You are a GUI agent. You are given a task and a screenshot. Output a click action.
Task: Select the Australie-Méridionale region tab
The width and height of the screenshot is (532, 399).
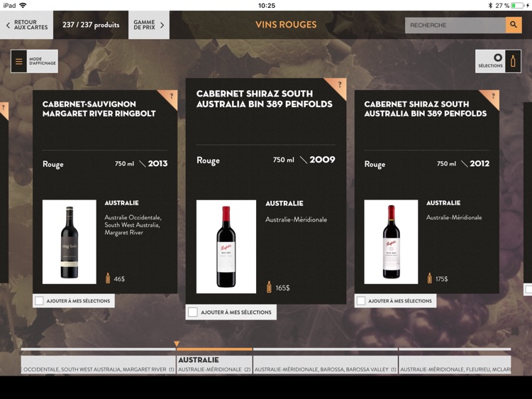[x=214, y=364]
